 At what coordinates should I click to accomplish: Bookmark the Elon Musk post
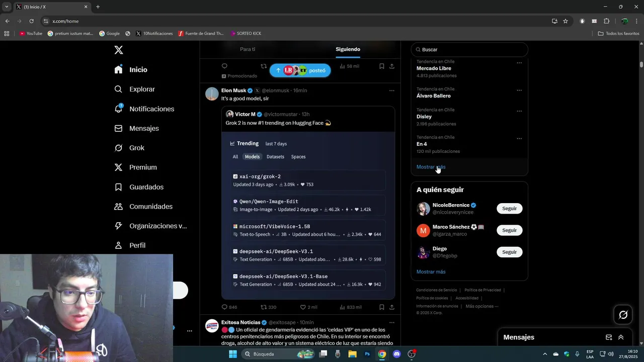pos(382,307)
